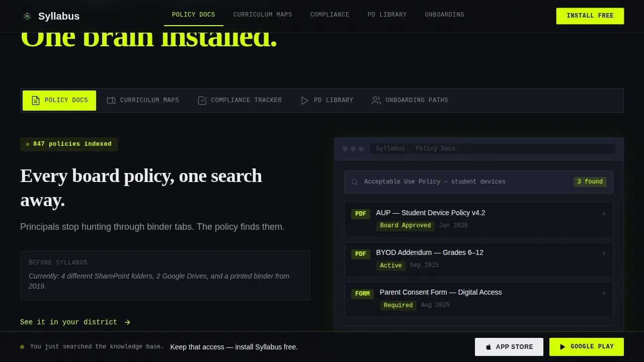This screenshot has width=644, height=362.
Task: Click the Every board policy heading
Action: tap(141, 188)
